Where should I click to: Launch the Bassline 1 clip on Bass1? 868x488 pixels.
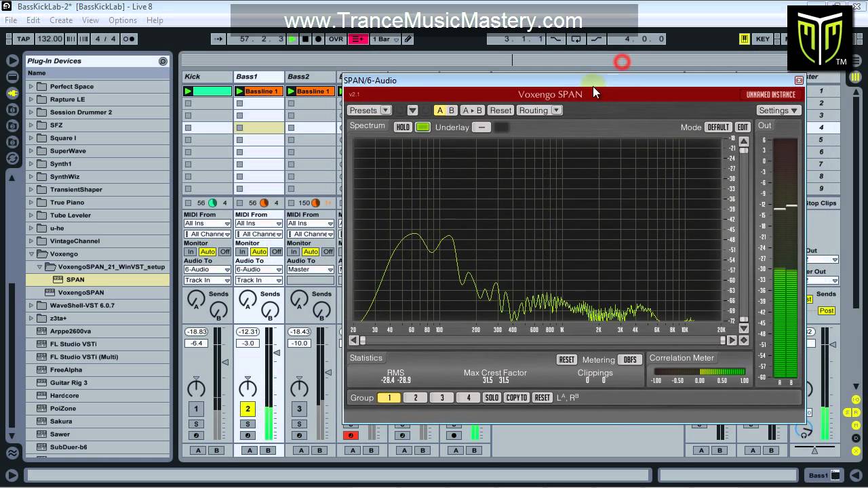point(240,91)
